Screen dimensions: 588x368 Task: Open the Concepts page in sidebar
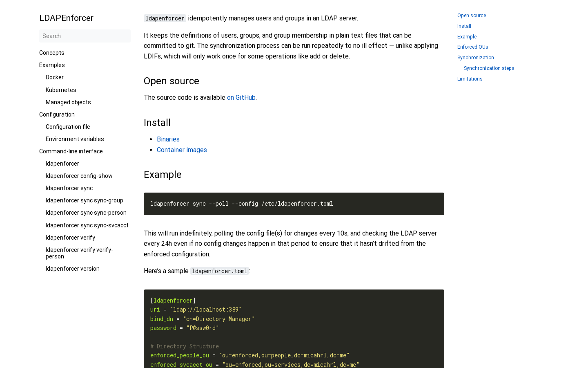52,53
